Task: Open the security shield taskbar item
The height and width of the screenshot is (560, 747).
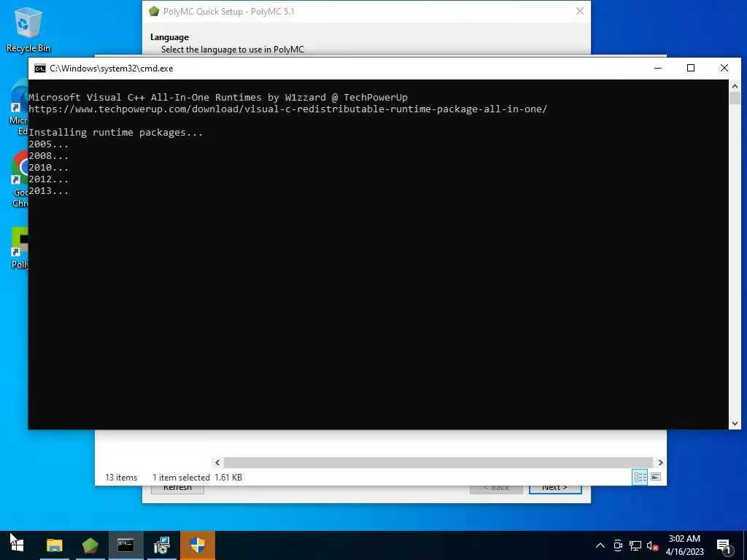Action: pyautogui.click(x=197, y=545)
